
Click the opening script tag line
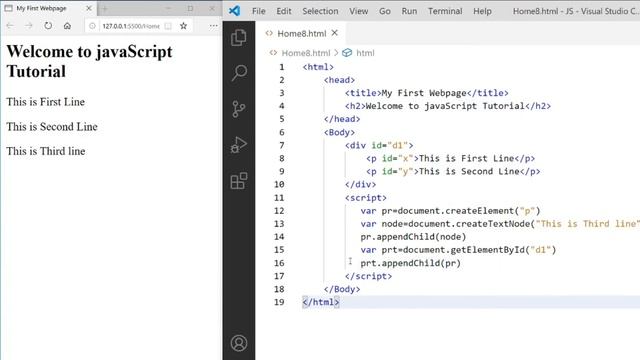(x=365, y=198)
